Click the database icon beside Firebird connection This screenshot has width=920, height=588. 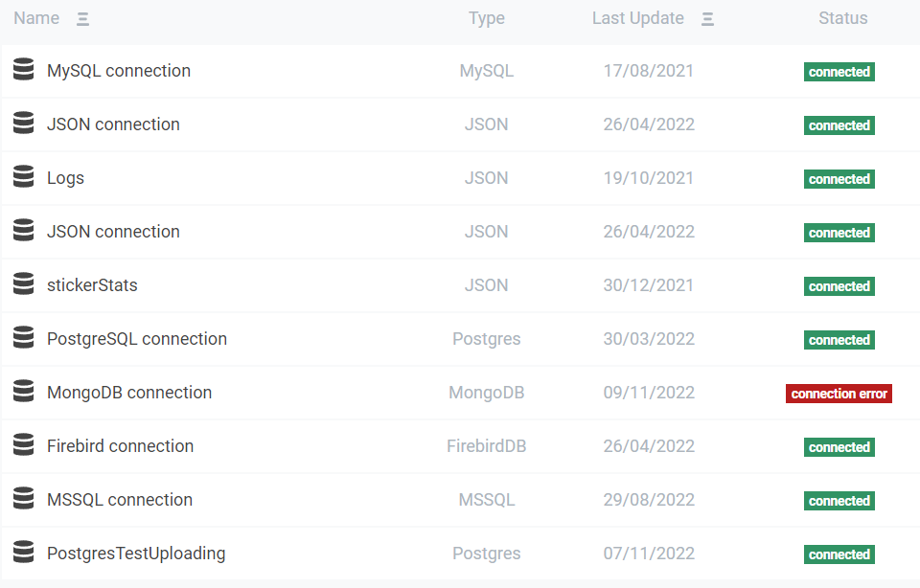tap(23, 445)
